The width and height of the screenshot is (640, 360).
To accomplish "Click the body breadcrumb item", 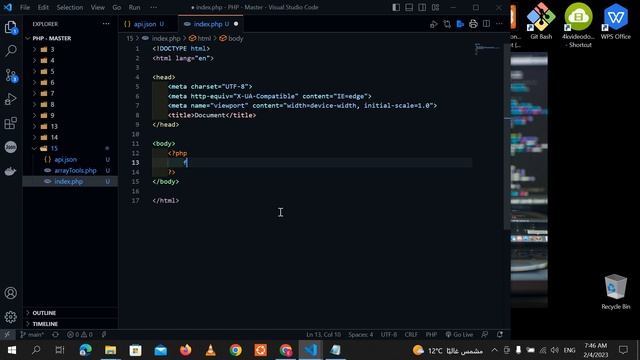I will (231, 38).
